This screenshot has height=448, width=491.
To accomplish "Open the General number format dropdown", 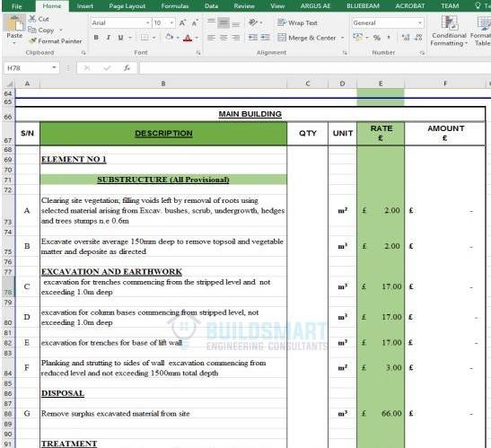I will click(x=419, y=22).
